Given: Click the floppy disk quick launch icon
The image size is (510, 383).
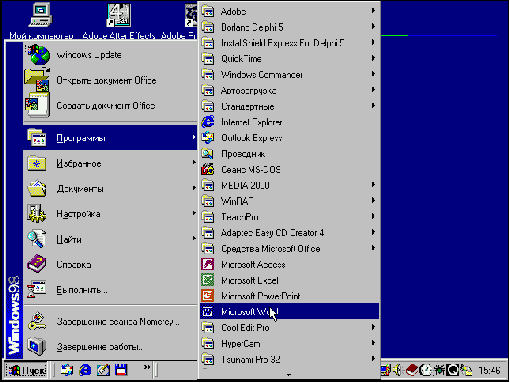Looking at the screenshot, I should [121, 370].
